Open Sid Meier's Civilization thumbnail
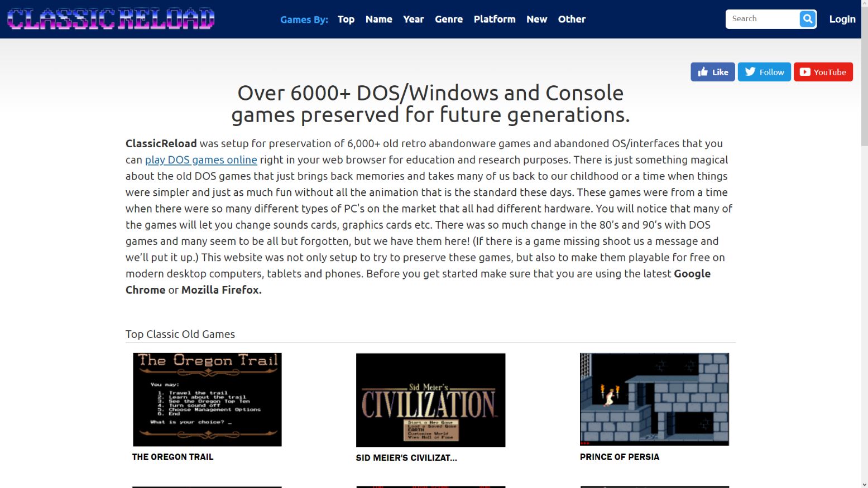This screenshot has width=868, height=488. click(430, 399)
